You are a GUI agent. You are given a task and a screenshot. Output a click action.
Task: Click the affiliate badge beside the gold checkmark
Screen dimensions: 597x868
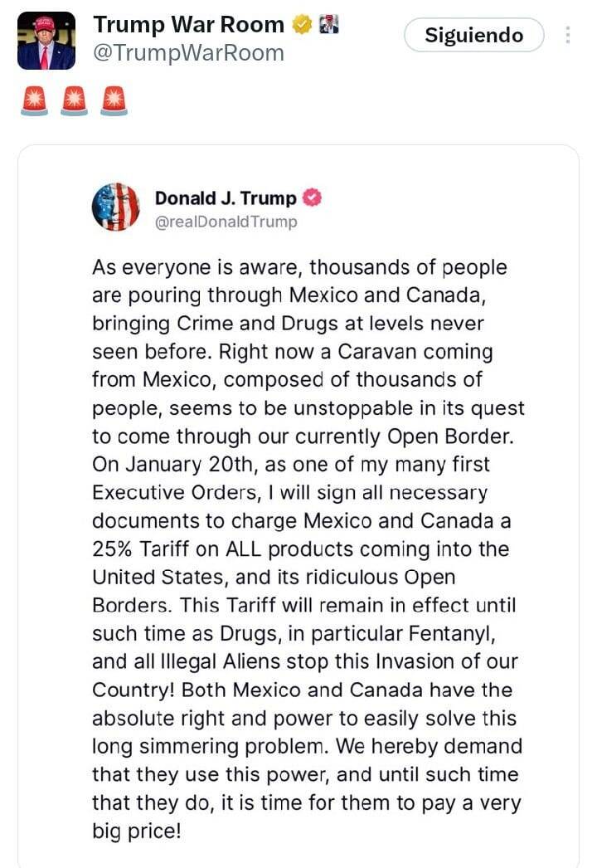(329, 25)
